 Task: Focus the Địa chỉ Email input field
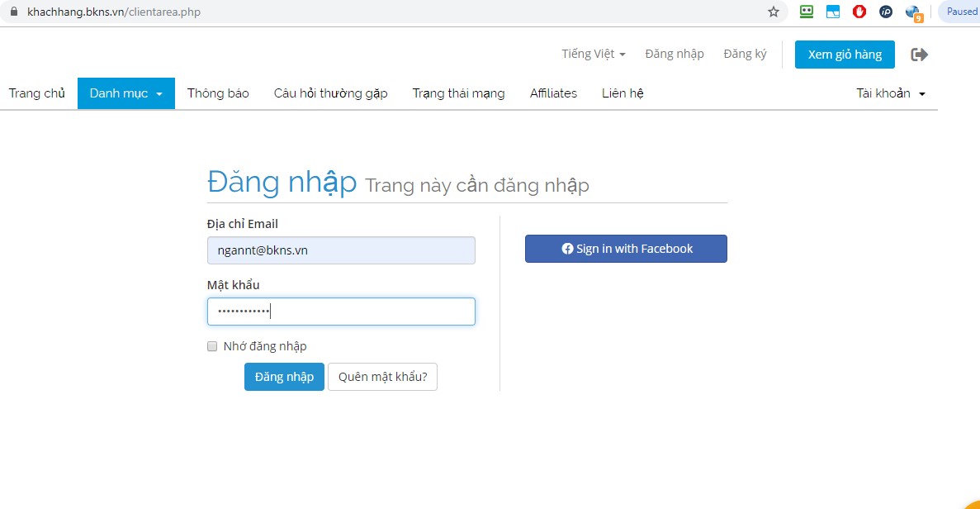tap(341, 250)
